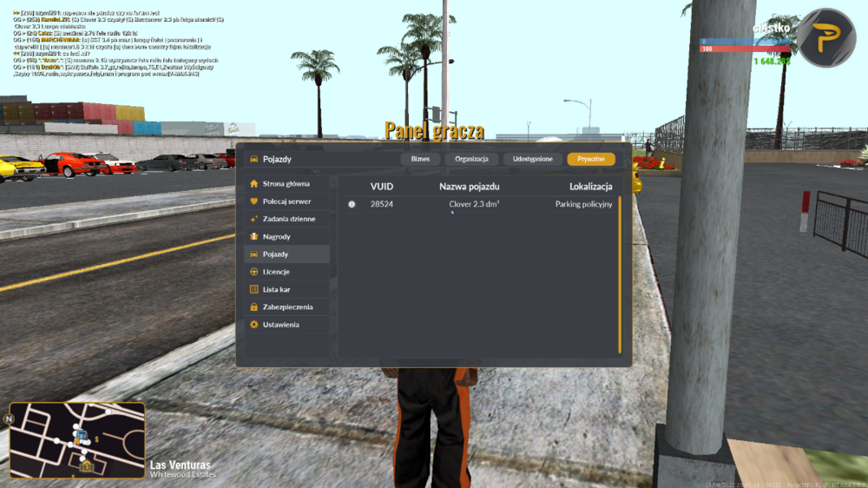868x488 pixels.
Task: Open Nagrody menu entry
Action: coord(287,236)
